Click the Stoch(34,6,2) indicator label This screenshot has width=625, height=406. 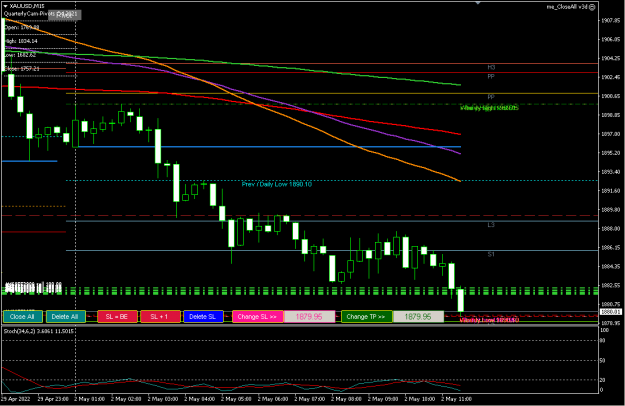click(38, 331)
